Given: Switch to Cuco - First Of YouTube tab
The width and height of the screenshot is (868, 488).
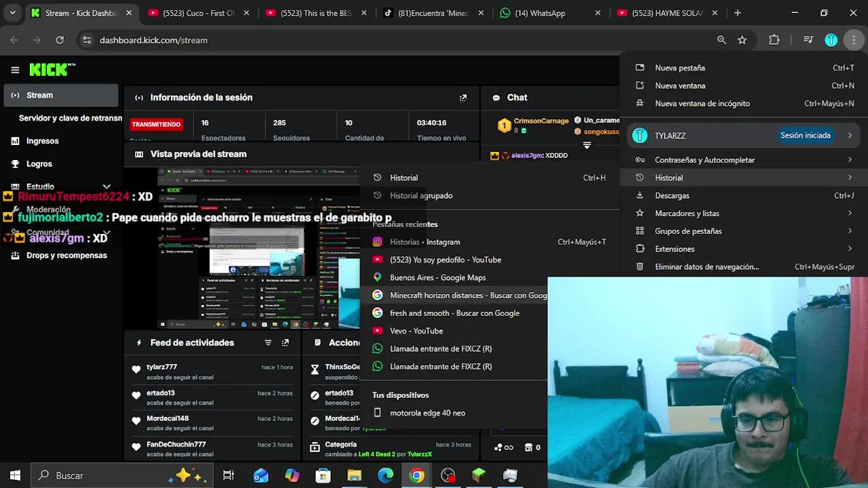Looking at the screenshot, I should pyautogui.click(x=199, y=13).
